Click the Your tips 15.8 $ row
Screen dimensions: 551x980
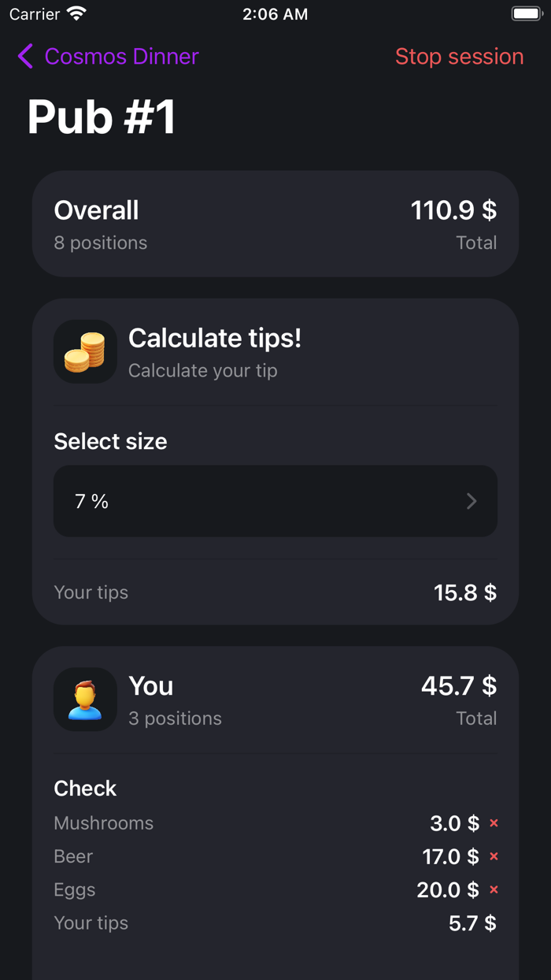[275, 592]
